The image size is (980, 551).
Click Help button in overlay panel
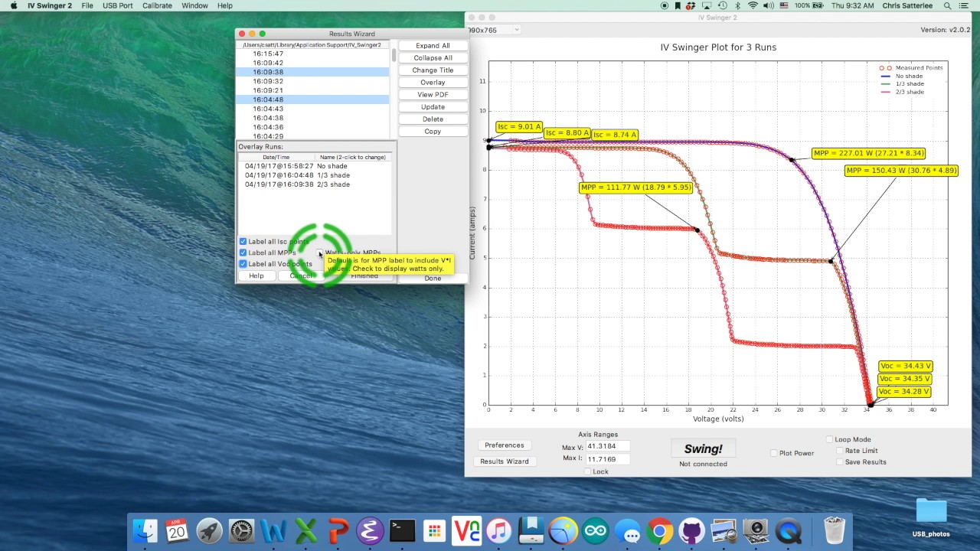point(256,275)
